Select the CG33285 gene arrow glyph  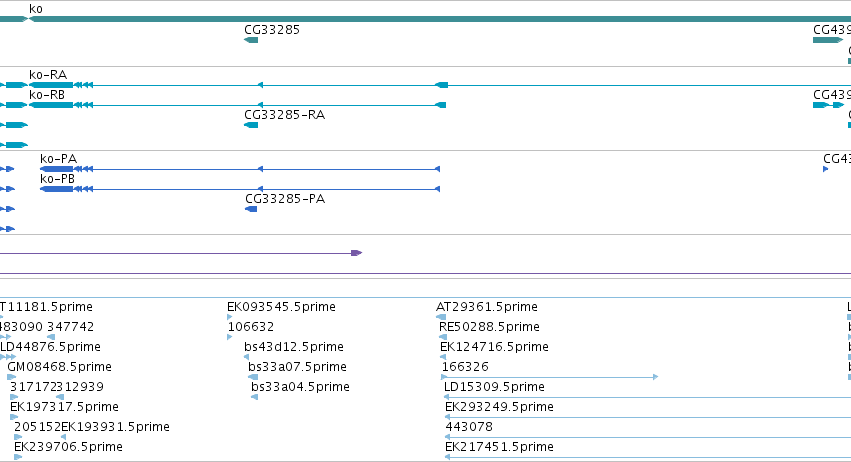(x=251, y=40)
